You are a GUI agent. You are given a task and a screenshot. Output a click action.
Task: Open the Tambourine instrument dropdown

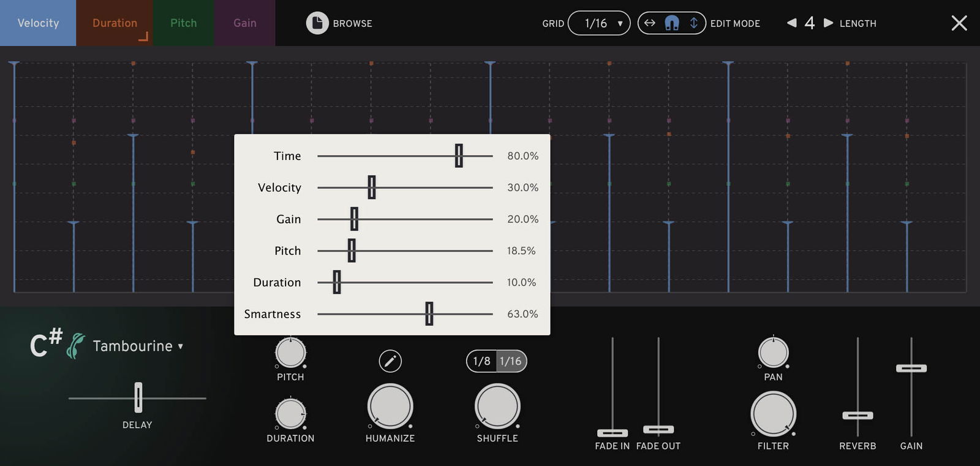(x=138, y=346)
